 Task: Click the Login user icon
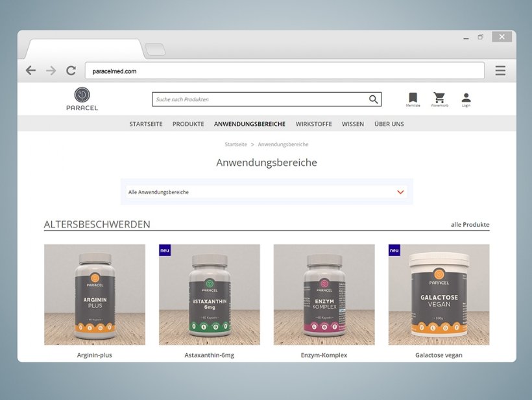coord(466,97)
